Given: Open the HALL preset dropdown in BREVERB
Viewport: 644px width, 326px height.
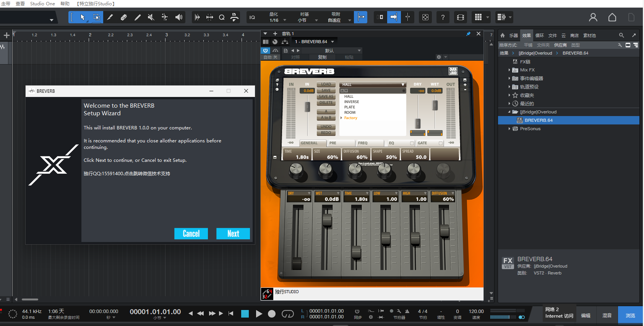Looking at the screenshot, I should pyautogui.click(x=372, y=84).
